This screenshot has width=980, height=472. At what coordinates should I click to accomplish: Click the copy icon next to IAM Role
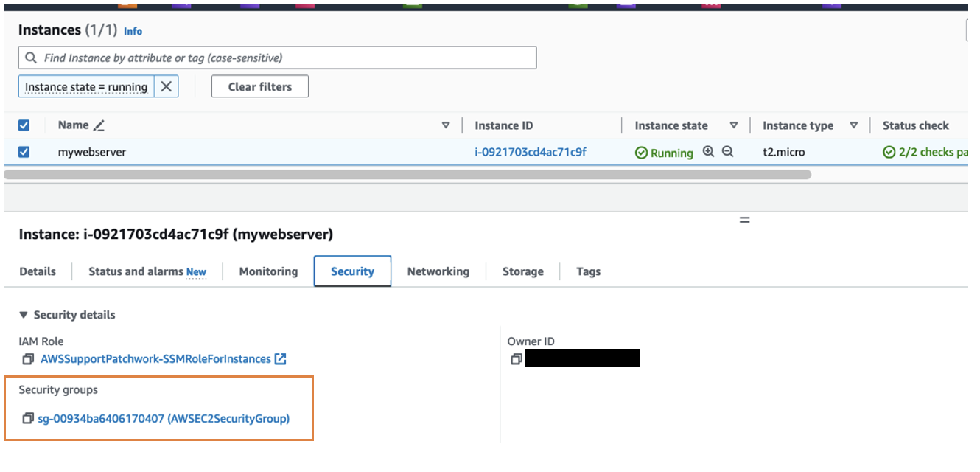click(x=27, y=359)
